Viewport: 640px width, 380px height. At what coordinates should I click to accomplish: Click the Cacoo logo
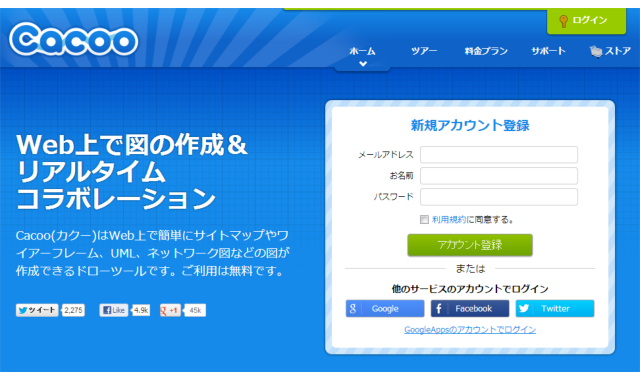point(74,39)
